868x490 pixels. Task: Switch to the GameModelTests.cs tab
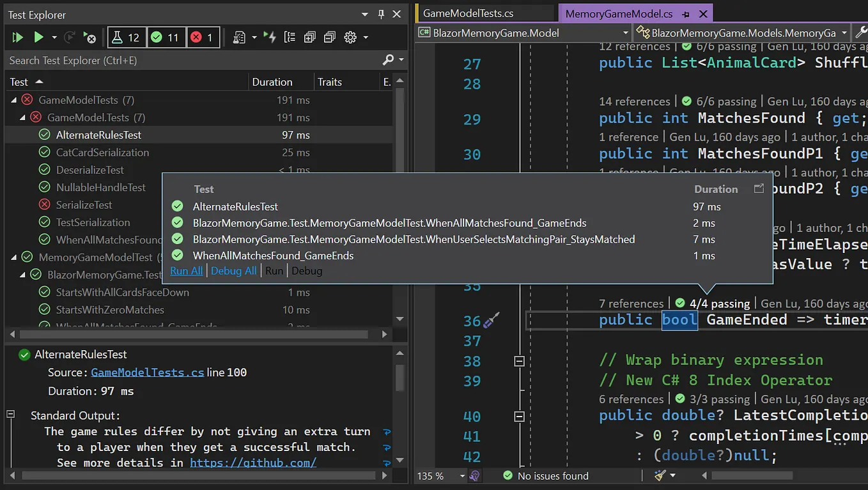click(484, 12)
